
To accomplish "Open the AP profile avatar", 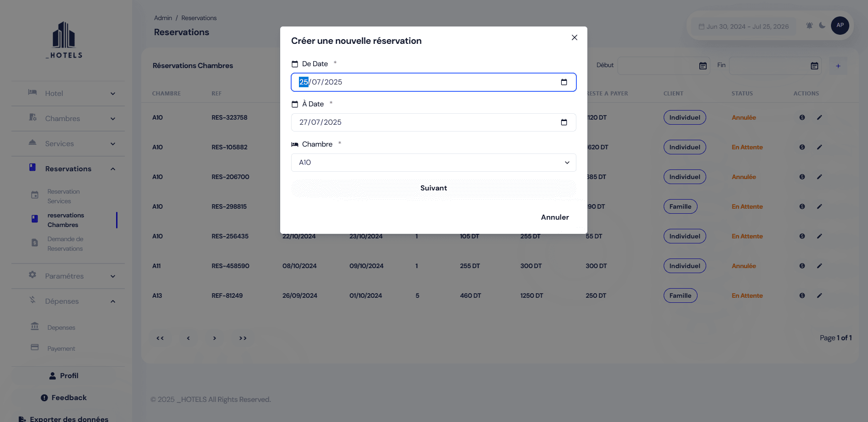I will [x=840, y=26].
